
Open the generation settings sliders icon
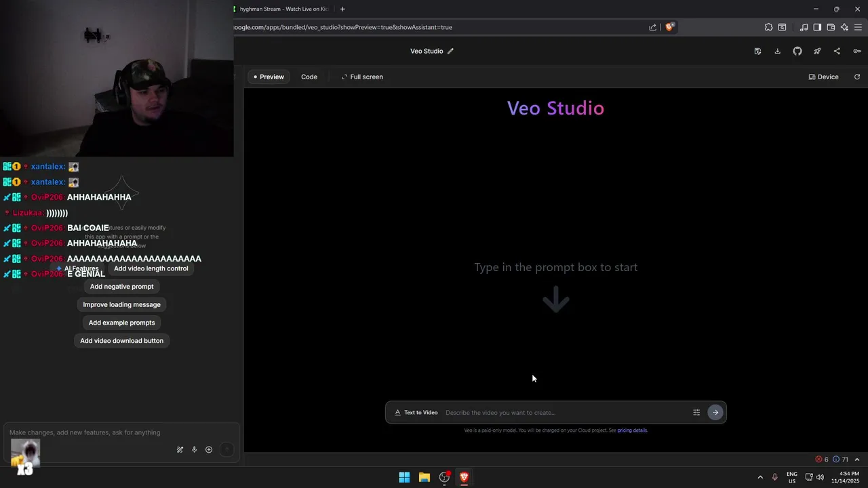(696, 412)
